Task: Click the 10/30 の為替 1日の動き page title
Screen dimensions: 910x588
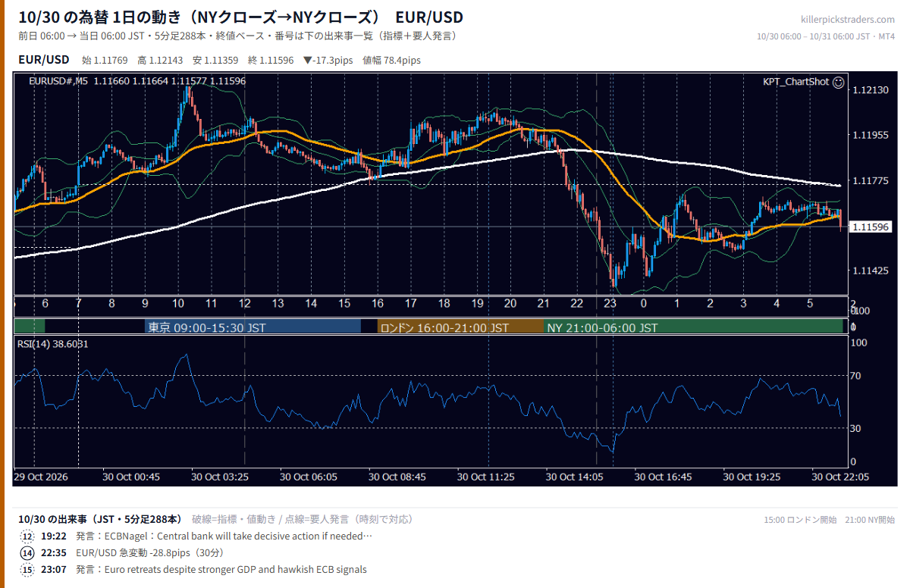Action: point(240,17)
